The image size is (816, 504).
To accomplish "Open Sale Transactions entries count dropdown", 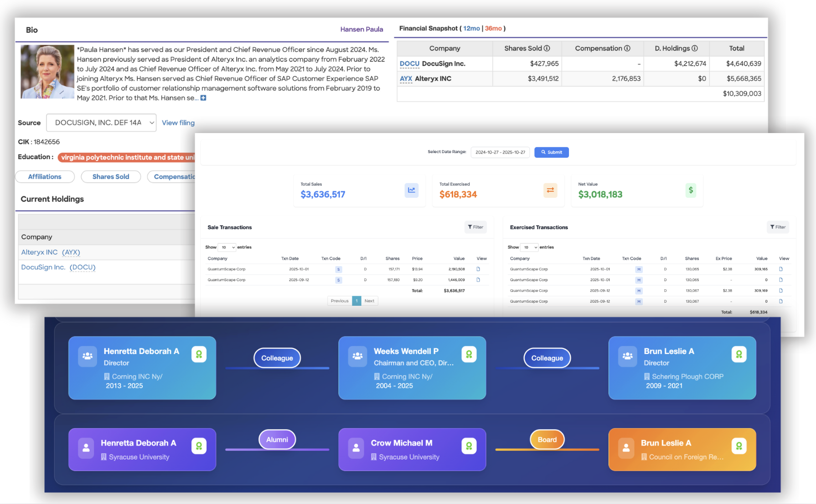I will [227, 247].
